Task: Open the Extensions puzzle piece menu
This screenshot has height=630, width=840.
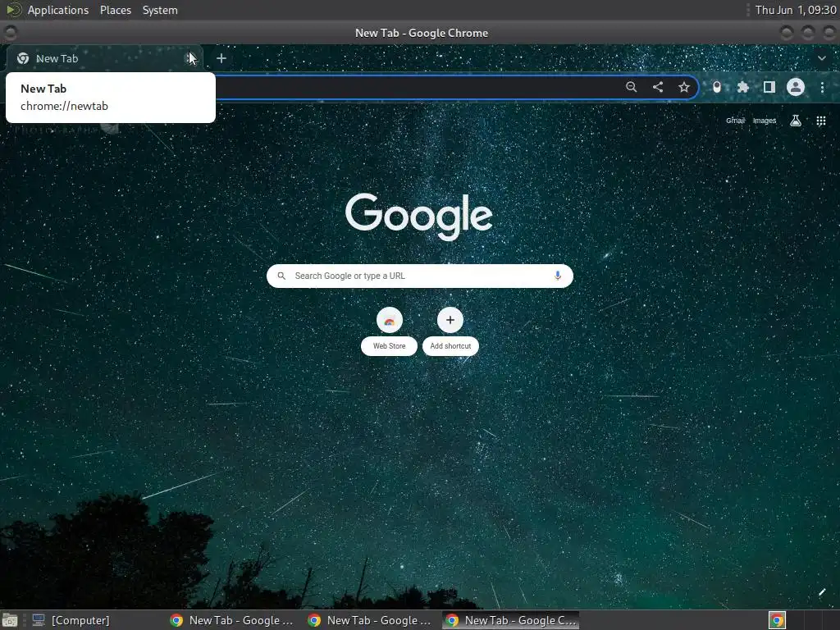Action: [x=743, y=87]
